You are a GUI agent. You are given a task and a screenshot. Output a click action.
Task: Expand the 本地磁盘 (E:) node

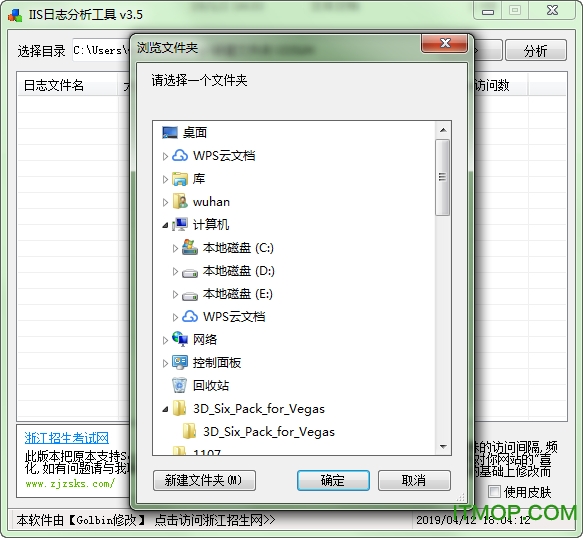click(x=175, y=294)
